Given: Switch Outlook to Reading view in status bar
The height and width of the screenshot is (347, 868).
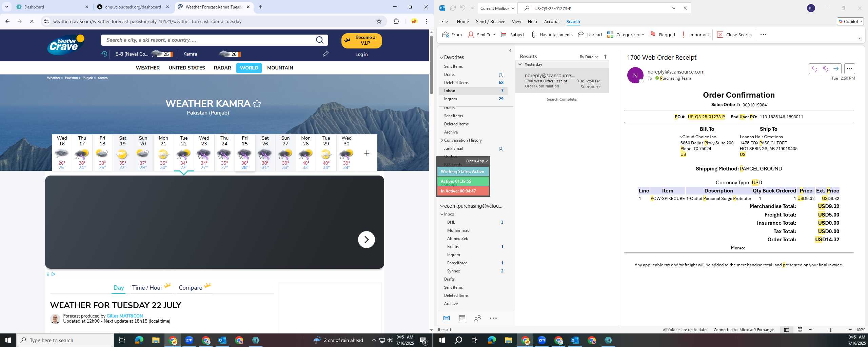Looking at the screenshot, I should pyautogui.click(x=800, y=330).
